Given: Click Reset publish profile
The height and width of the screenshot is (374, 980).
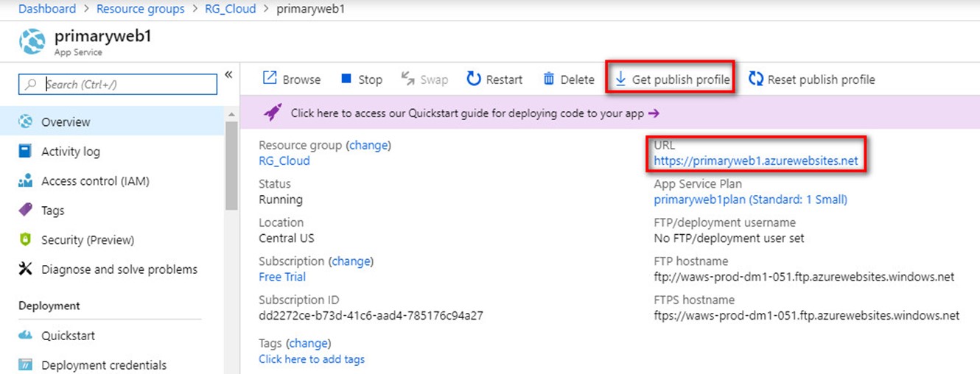Looking at the screenshot, I should (812, 80).
